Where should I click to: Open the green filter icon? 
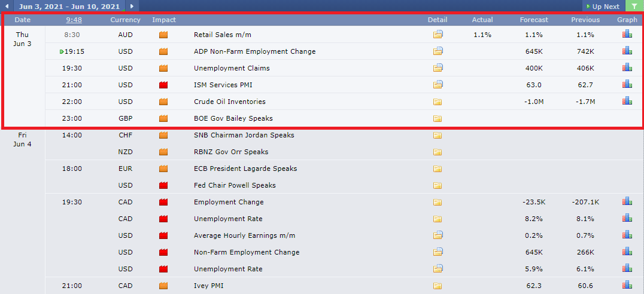click(634, 6)
